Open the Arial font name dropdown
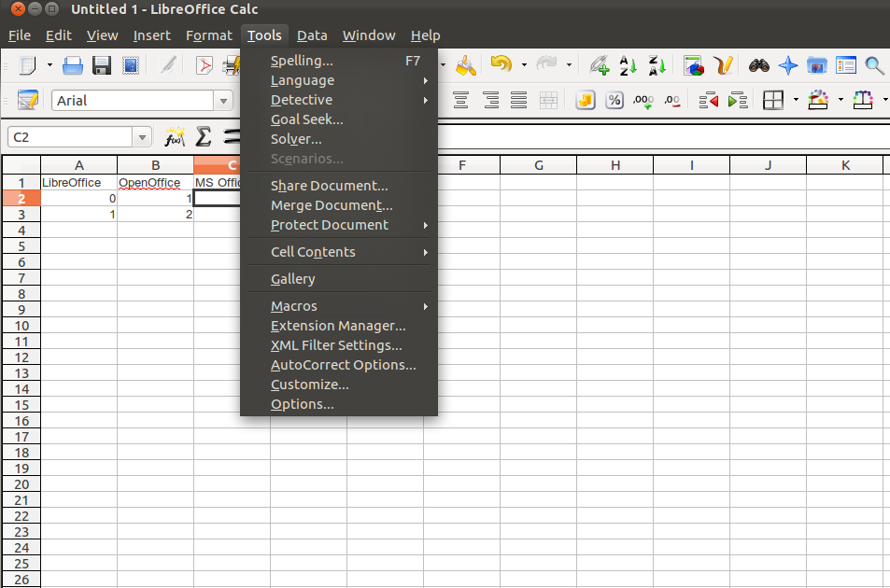This screenshot has width=890, height=588. pos(222,100)
